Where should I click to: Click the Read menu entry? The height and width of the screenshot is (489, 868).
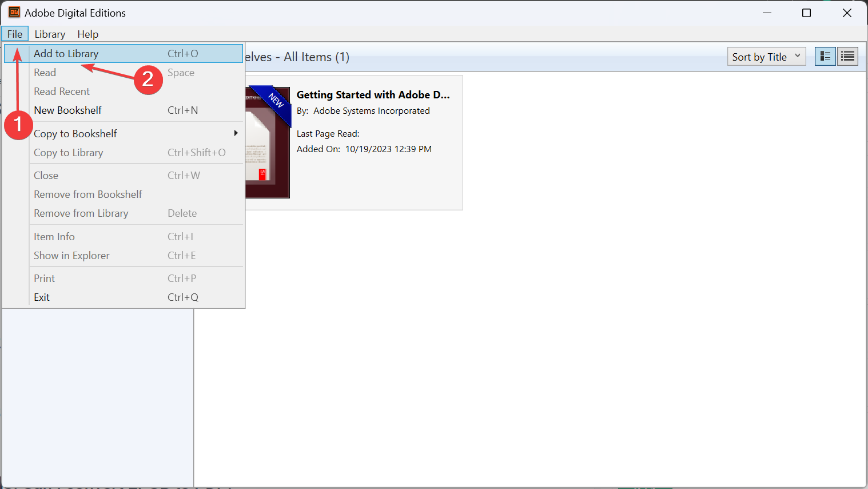coord(124,73)
